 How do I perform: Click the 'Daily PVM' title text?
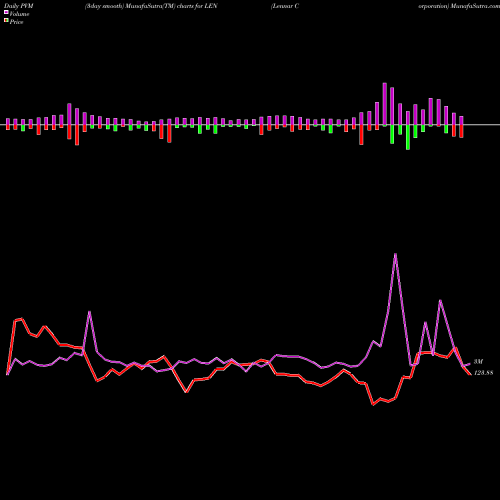19,6
